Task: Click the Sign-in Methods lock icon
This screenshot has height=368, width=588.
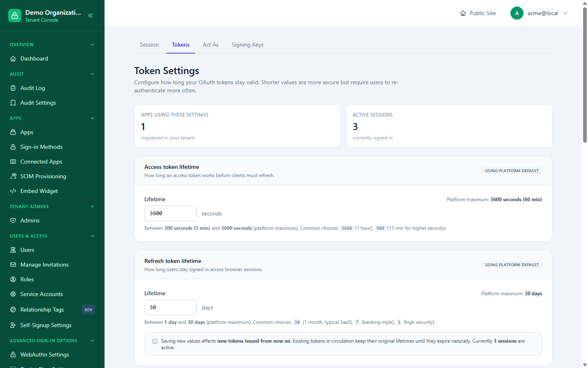Action: (x=13, y=147)
